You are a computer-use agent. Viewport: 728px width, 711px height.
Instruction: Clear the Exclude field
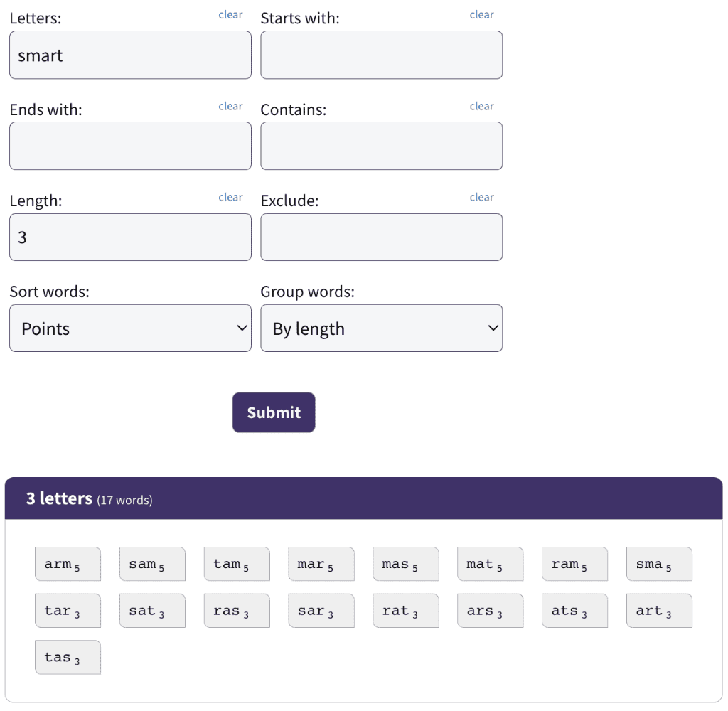click(481, 198)
